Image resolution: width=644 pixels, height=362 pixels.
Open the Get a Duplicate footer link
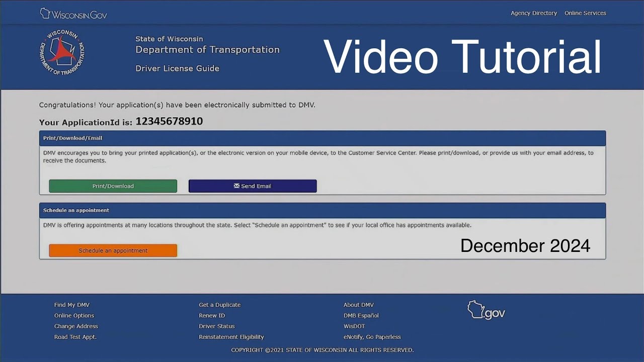[x=220, y=305]
